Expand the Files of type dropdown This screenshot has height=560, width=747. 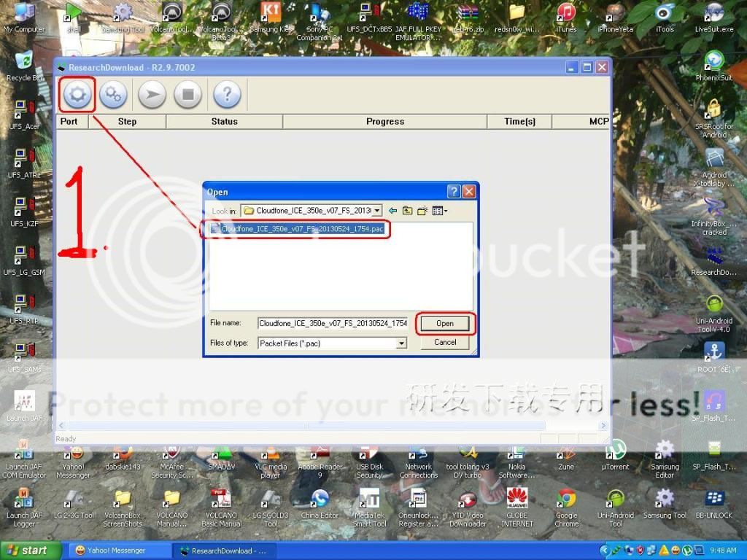click(401, 343)
